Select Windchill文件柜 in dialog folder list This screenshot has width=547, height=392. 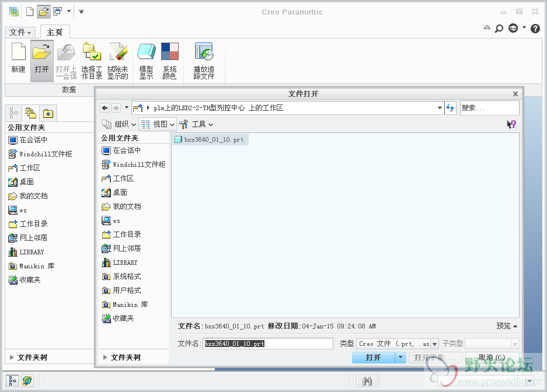pos(134,164)
